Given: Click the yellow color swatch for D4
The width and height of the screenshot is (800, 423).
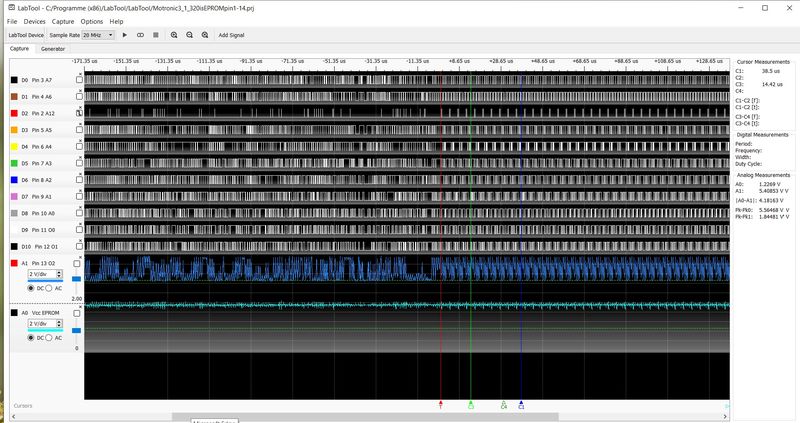Looking at the screenshot, I should tap(14, 146).
